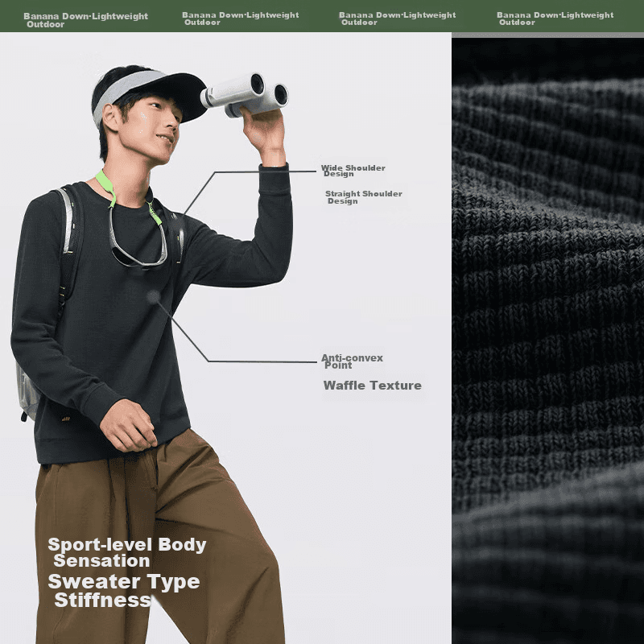Click the "Anti-convex Point" callout text

[352, 361]
